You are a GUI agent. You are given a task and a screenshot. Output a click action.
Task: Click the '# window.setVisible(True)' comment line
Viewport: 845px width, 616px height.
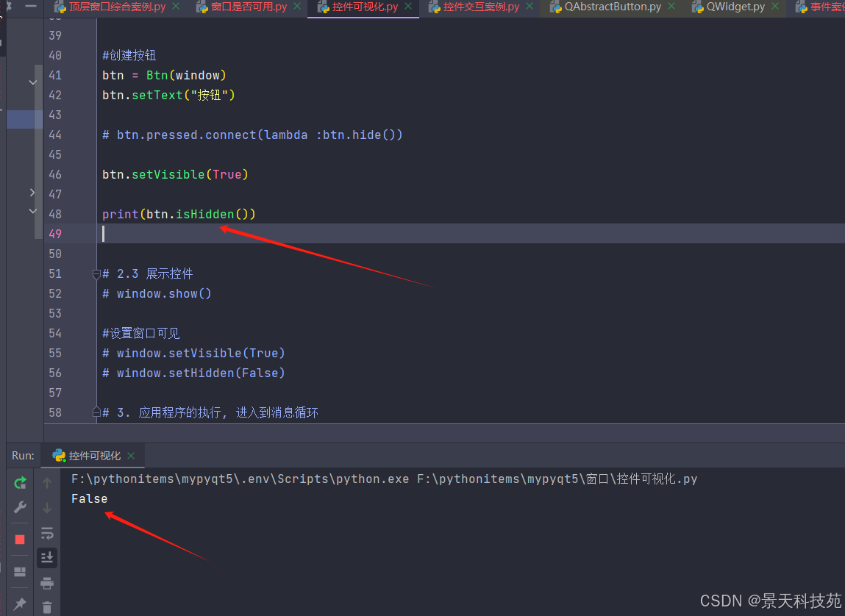(193, 354)
